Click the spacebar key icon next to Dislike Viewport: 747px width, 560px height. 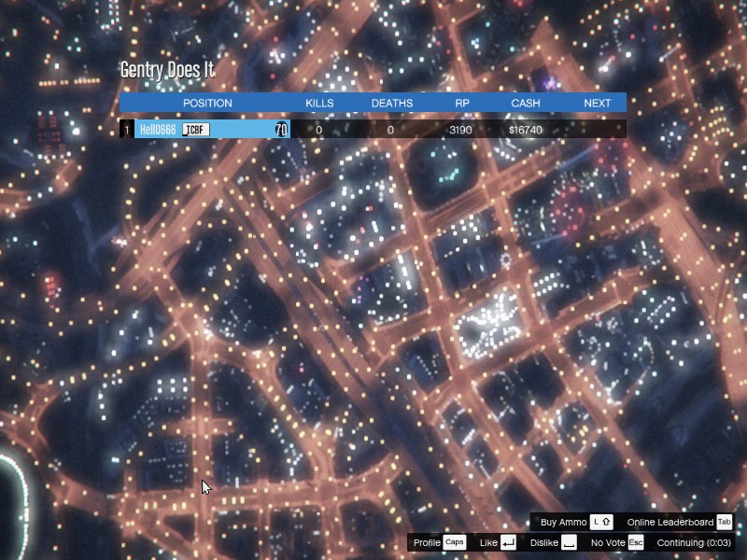pyautogui.click(x=569, y=542)
